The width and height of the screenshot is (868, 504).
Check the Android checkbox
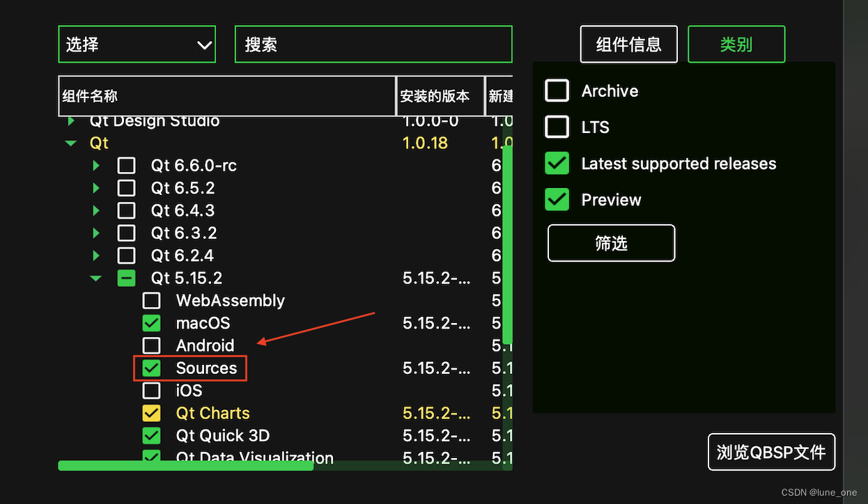(151, 345)
